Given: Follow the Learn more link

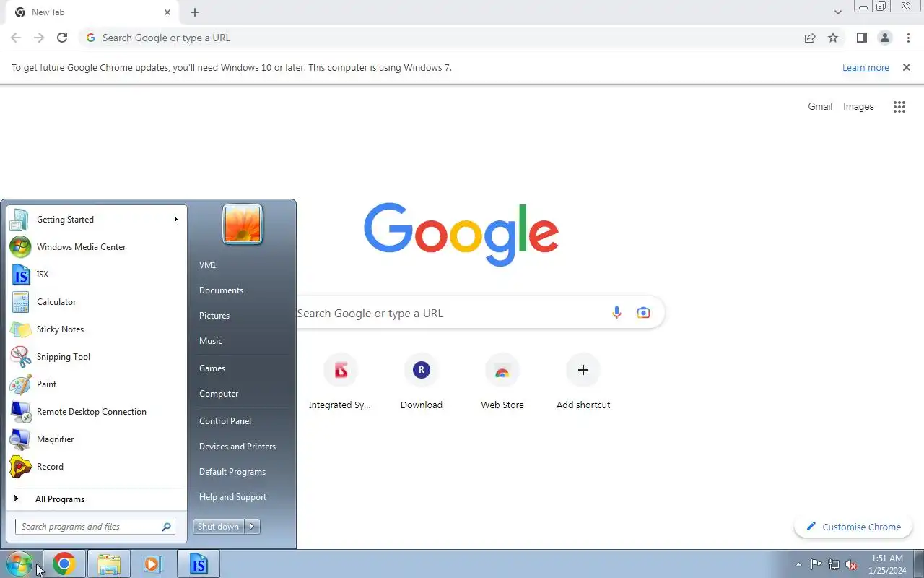Looking at the screenshot, I should pos(866,68).
